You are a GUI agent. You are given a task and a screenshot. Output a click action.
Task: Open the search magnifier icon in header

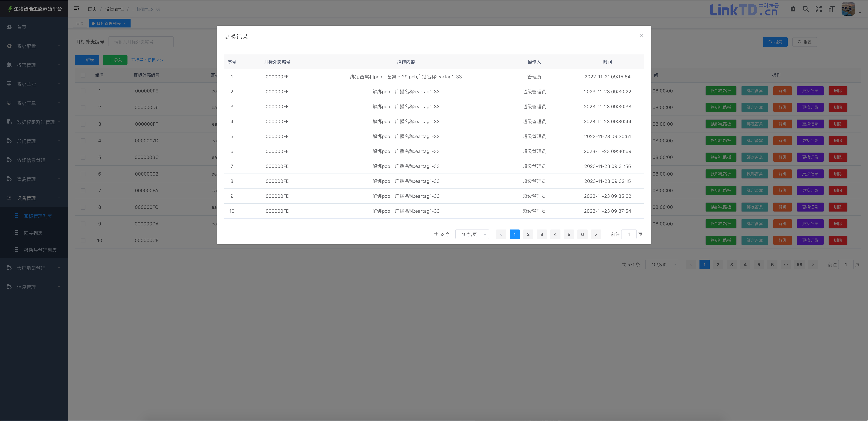pos(806,9)
